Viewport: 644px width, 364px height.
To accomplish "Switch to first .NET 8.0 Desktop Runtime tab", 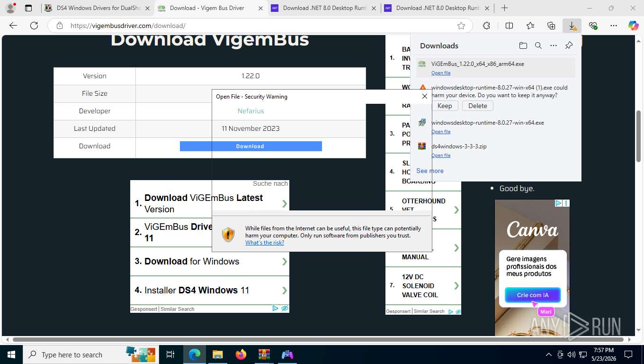I will [324, 8].
